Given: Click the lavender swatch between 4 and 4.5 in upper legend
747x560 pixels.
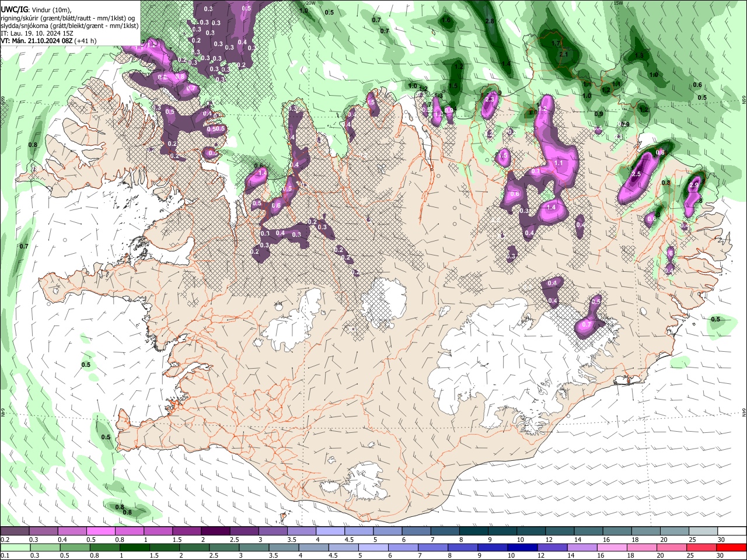Looking at the screenshot, I should coord(330,531).
